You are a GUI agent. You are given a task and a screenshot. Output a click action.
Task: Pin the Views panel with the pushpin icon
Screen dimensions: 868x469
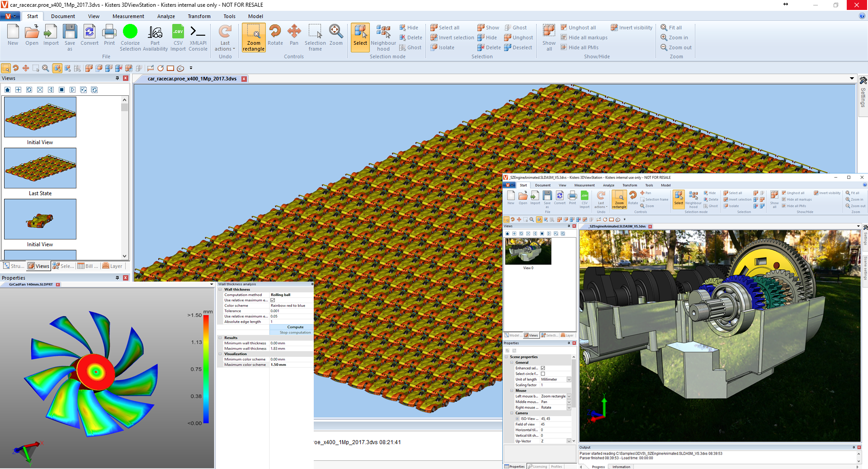click(117, 78)
